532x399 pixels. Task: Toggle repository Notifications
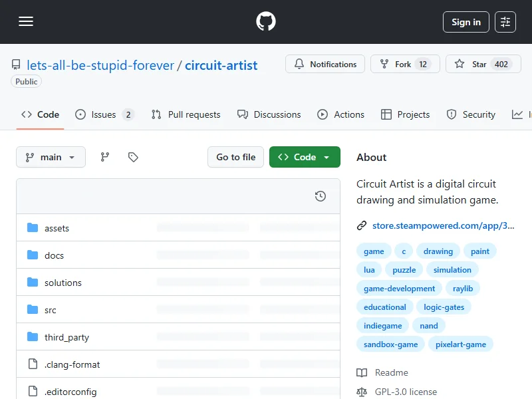(x=325, y=65)
